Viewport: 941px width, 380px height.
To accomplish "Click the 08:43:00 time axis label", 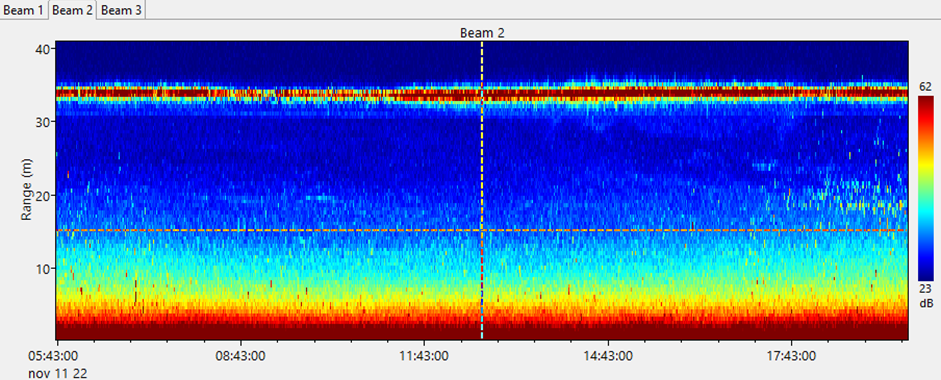I will click(239, 357).
